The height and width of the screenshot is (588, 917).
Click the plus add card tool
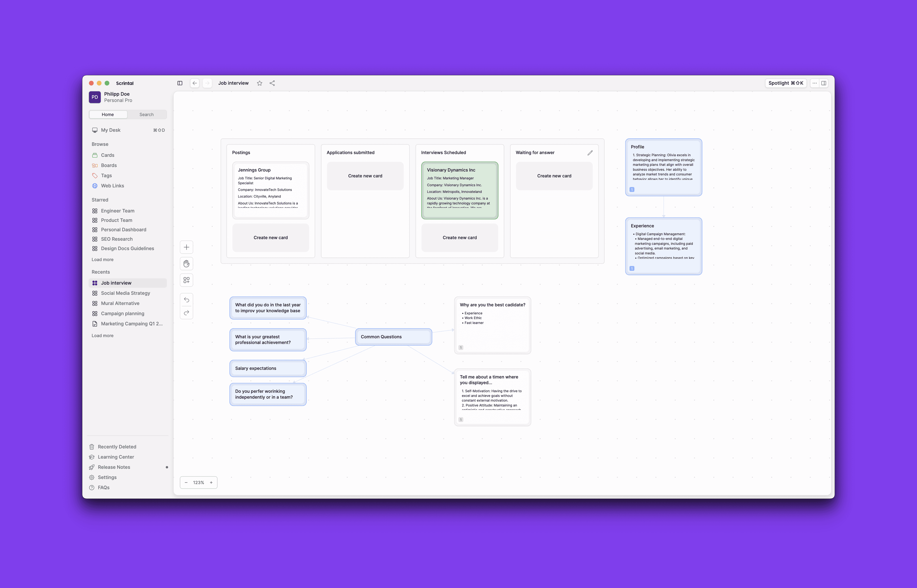click(x=186, y=247)
